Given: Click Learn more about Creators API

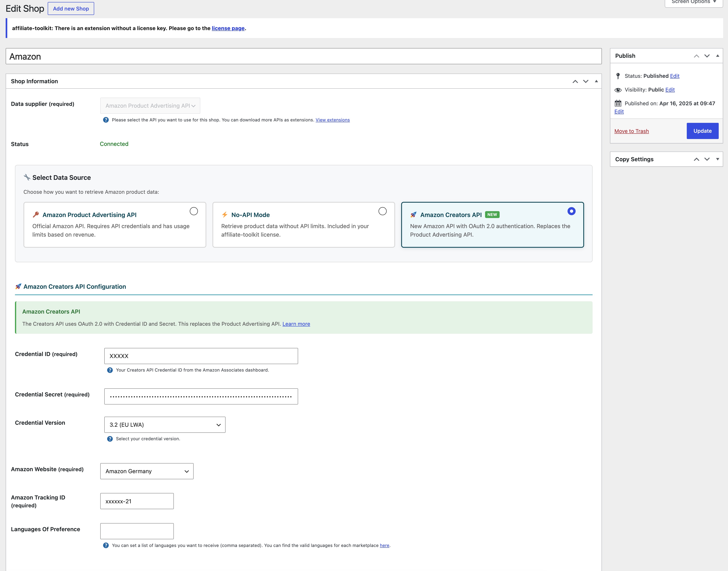Looking at the screenshot, I should (296, 324).
